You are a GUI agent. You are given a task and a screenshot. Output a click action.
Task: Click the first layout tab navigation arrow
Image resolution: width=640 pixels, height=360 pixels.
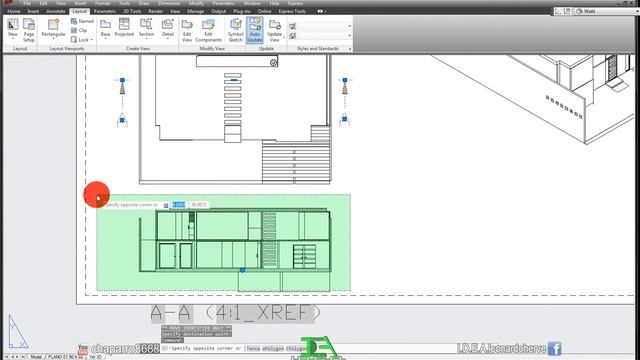click(6, 357)
